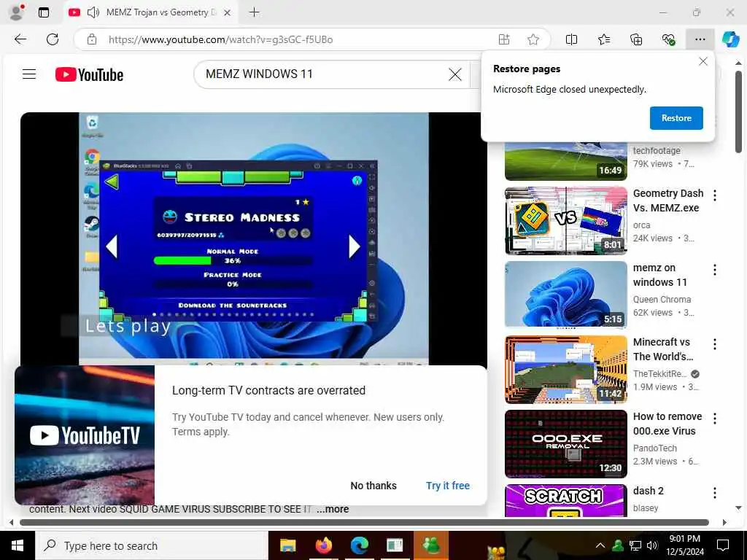
Task: Show hidden tray icons chevron
Action: click(600, 545)
